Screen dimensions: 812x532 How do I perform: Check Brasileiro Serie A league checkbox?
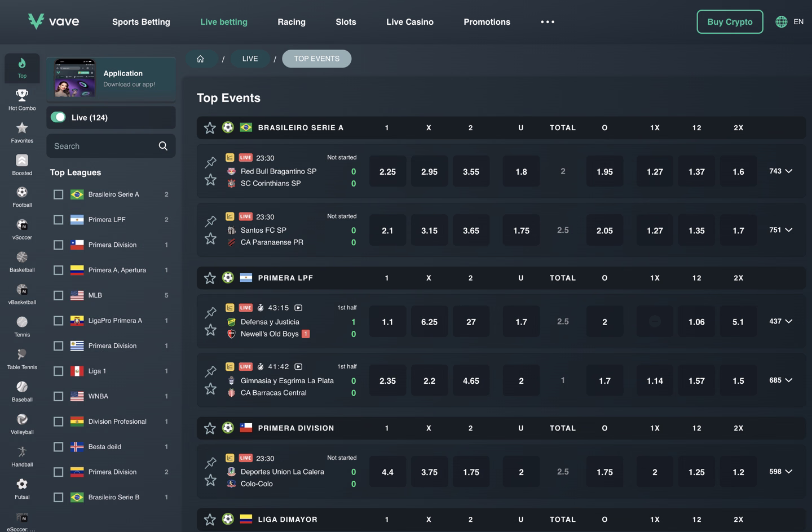[58, 194]
